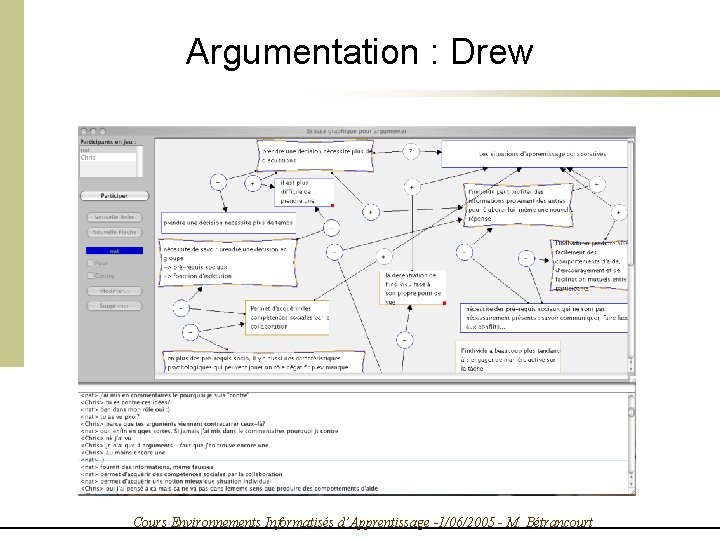Screen dimensions: 720x540
Task: Click chat line 'tes arguments viennent contrecarrer ceux-là?'
Action: [173, 424]
